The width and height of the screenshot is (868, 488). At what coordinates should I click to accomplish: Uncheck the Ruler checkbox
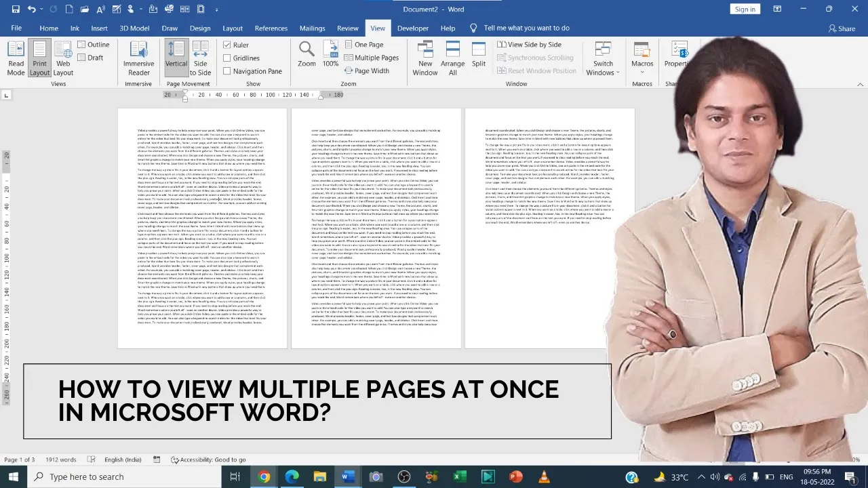click(227, 45)
